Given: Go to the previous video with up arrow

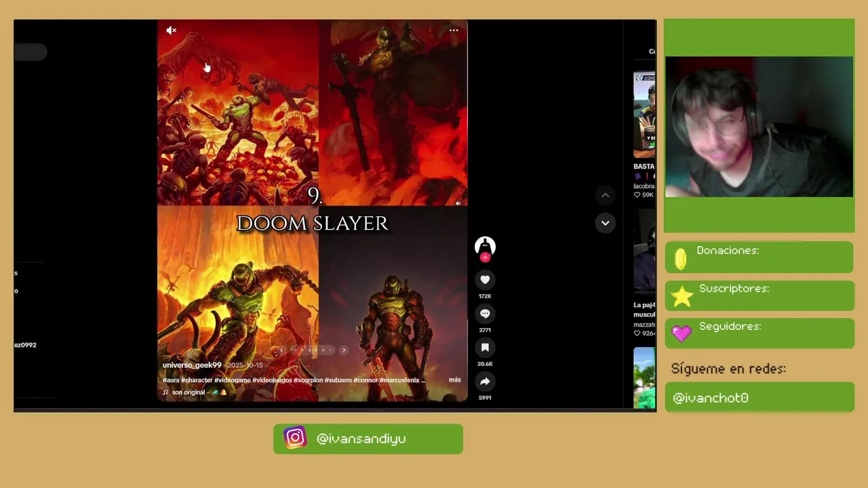Looking at the screenshot, I should tap(605, 195).
